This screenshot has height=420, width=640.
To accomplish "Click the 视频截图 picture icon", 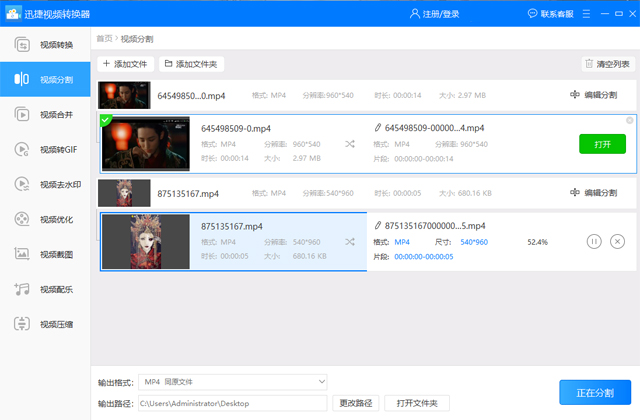I will [22, 254].
